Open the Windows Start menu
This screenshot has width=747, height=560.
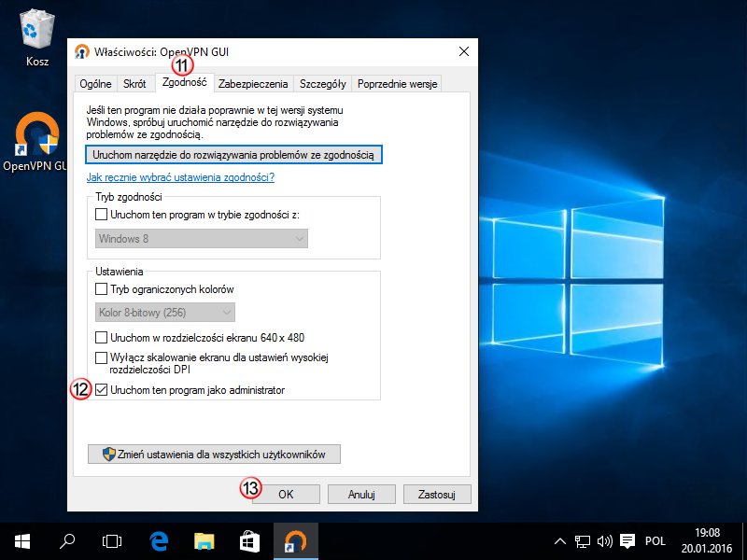pyautogui.click(x=21, y=541)
